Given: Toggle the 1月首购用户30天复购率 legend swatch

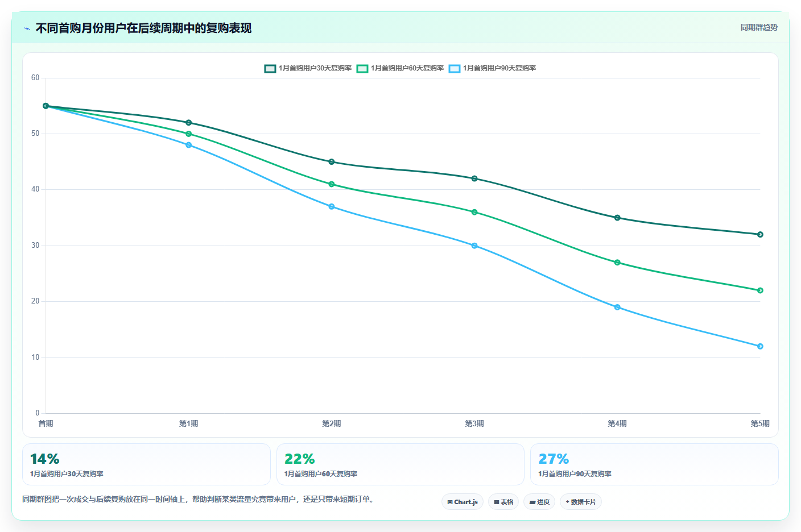Looking at the screenshot, I should pyautogui.click(x=270, y=68).
